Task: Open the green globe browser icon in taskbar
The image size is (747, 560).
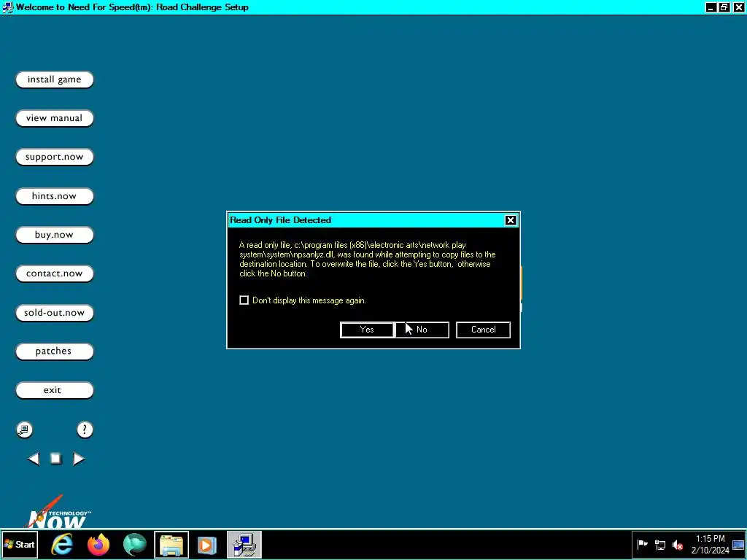Action: click(x=135, y=544)
